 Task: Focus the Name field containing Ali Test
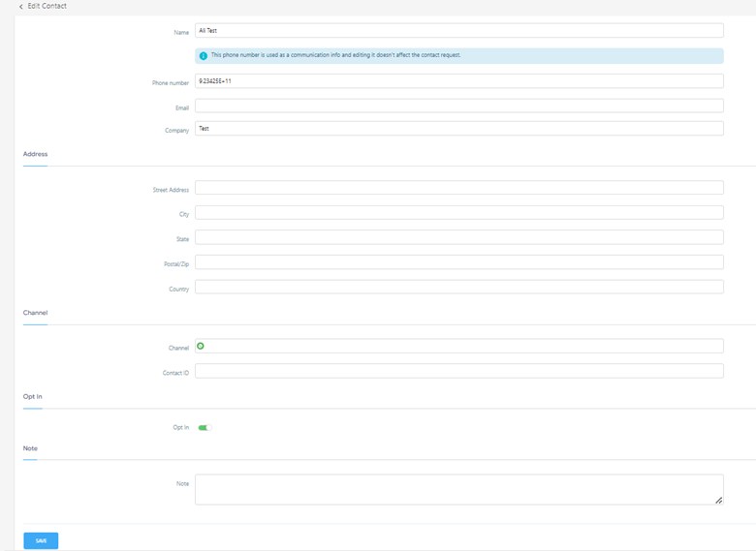[459, 30]
